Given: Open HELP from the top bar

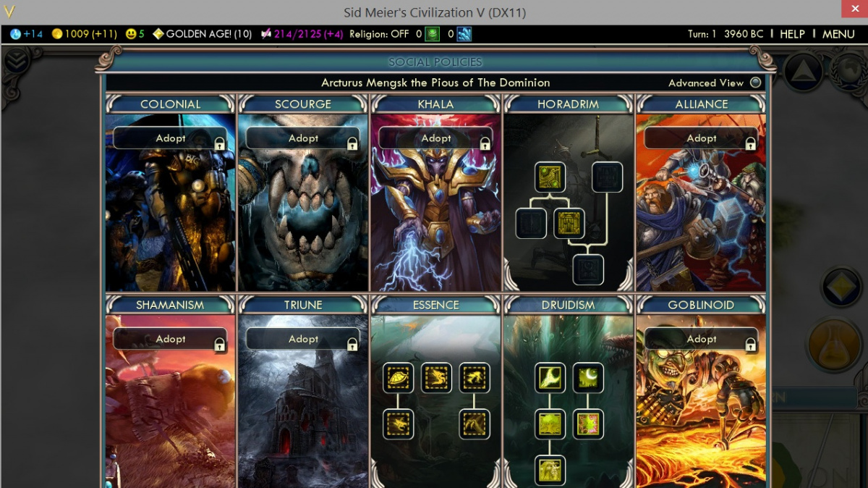Looking at the screenshot, I should click(792, 34).
